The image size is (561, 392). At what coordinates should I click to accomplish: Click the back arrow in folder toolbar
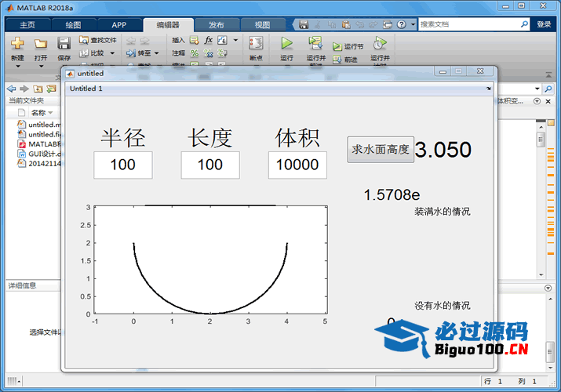click(12, 89)
